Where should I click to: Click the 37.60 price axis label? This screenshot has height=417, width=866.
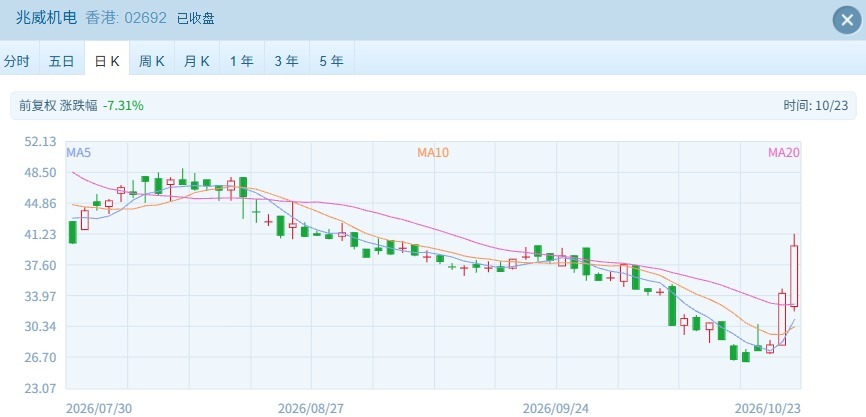[40, 265]
